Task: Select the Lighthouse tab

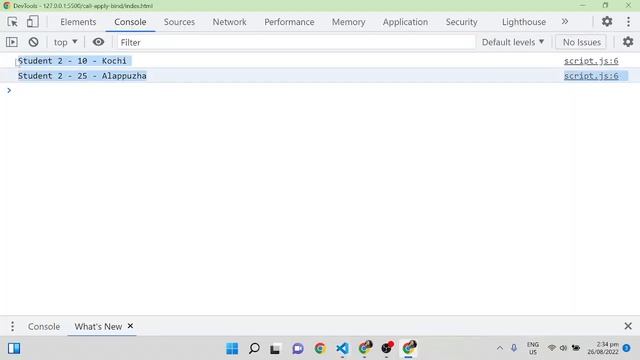Action: (x=524, y=22)
